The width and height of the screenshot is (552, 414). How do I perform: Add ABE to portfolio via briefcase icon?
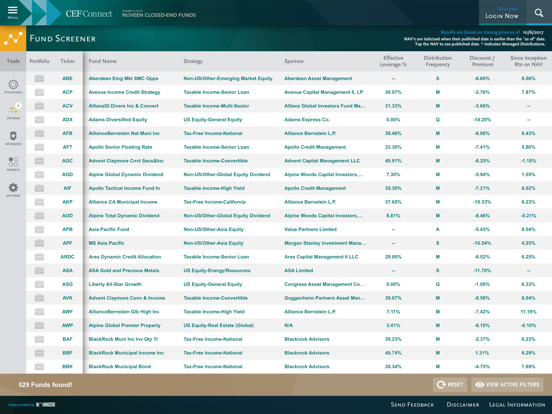click(x=39, y=78)
